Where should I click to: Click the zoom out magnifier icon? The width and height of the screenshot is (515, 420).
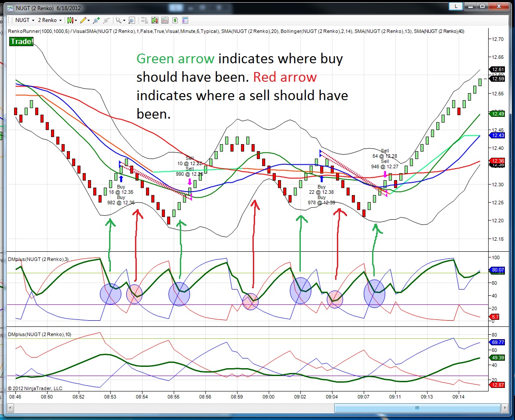[106, 20]
